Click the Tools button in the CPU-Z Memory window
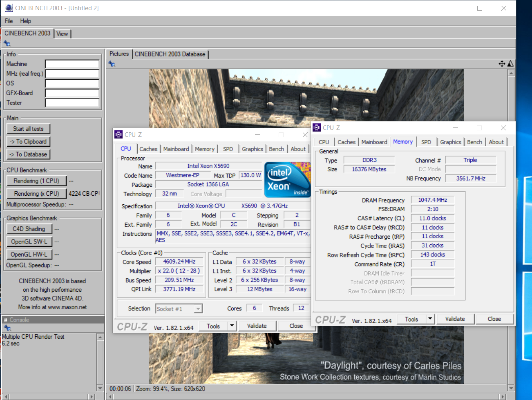Screen dimensions: 532x400 [411, 319]
